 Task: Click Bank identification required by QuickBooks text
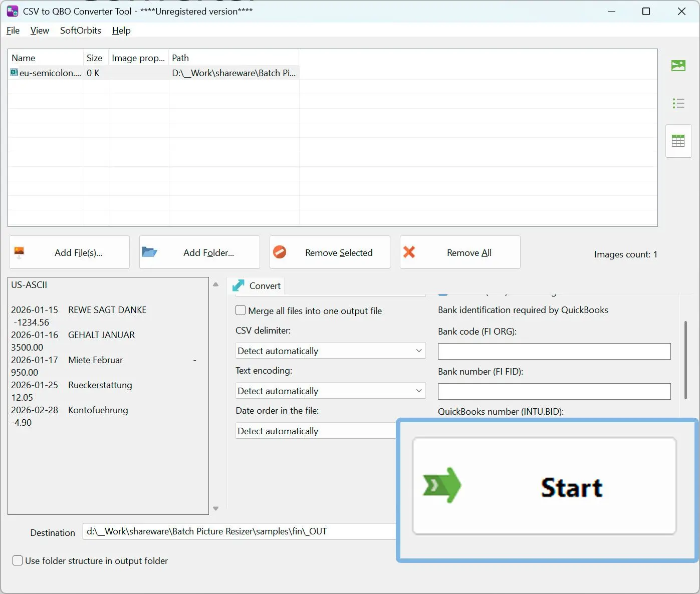tap(523, 310)
